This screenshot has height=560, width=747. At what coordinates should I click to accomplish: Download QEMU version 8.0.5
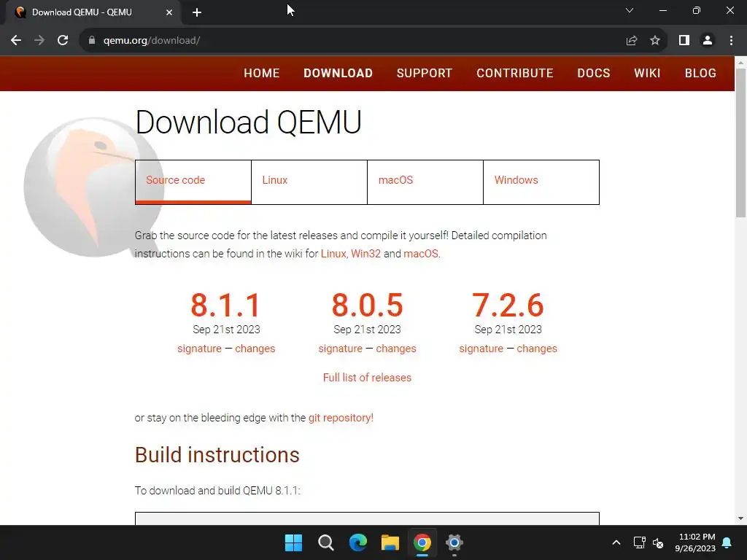tap(368, 306)
